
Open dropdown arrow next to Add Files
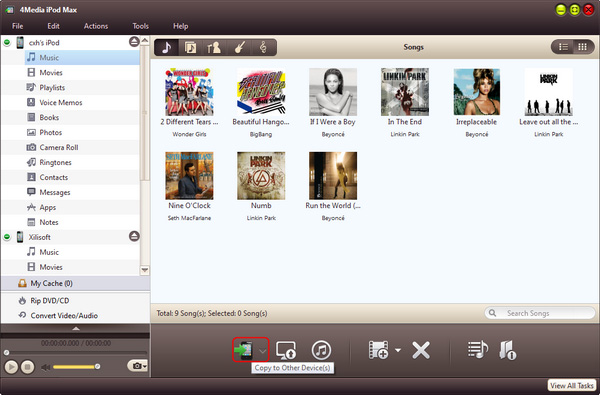tap(398, 350)
